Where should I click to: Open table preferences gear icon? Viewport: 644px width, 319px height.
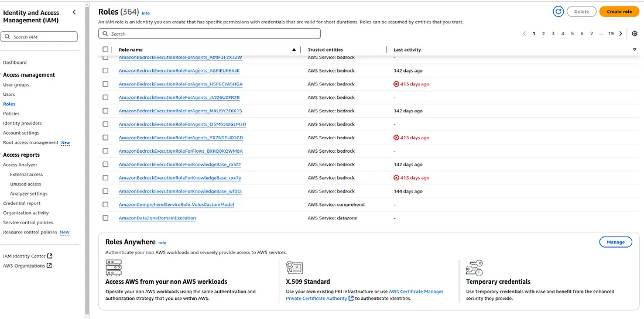click(x=635, y=34)
